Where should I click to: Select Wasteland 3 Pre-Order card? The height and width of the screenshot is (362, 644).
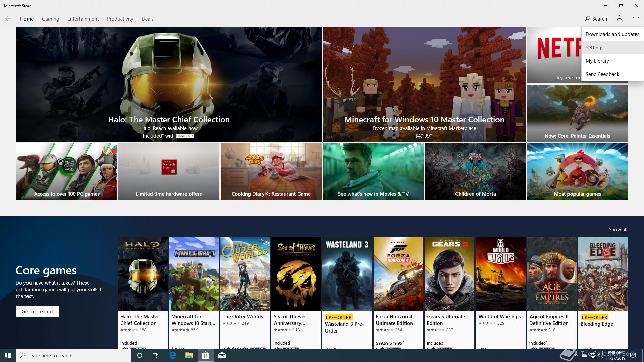pyautogui.click(x=347, y=293)
